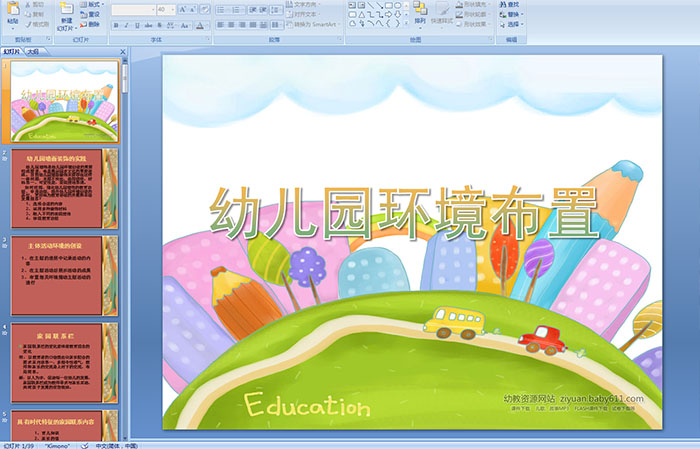Click the Select (选择) button
This screenshot has width=700, height=449.
point(512,24)
